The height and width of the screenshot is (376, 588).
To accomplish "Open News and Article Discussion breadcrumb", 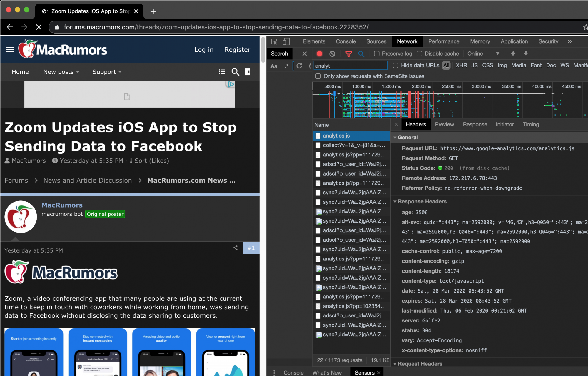I will click(x=88, y=180).
